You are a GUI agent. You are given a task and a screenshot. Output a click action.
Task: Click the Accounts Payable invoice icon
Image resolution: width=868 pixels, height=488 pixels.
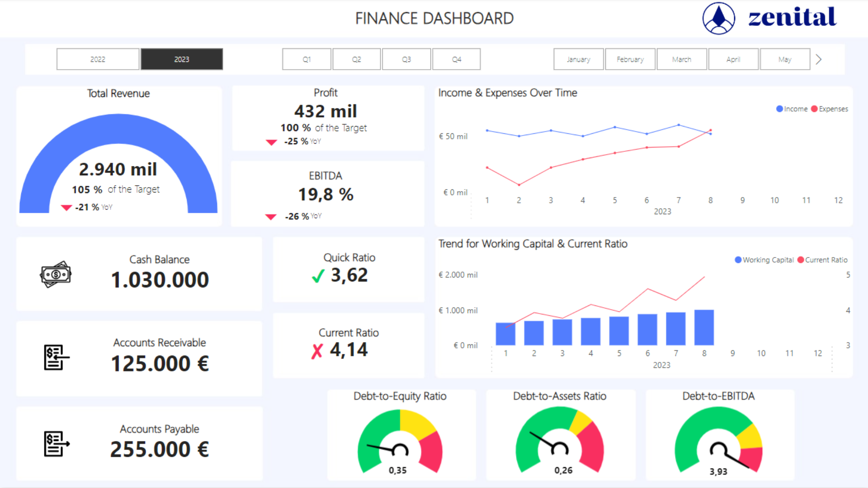point(57,443)
